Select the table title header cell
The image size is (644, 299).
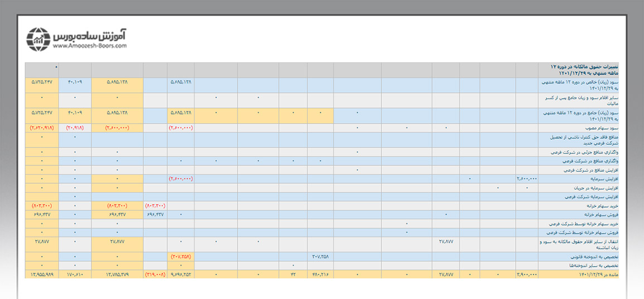pyautogui.click(x=578, y=70)
